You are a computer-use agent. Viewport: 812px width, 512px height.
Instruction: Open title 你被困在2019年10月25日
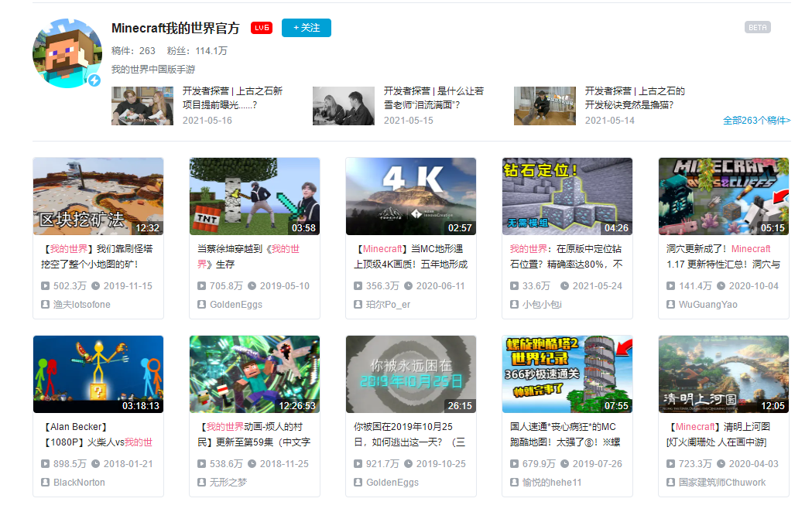point(409,435)
